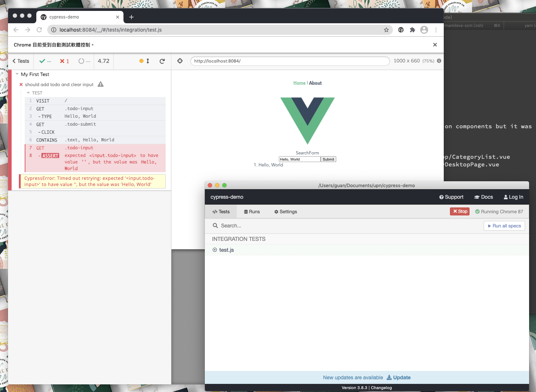Go forward in Chrome browser
This screenshot has height=392, width=536.
coord(28,30)
